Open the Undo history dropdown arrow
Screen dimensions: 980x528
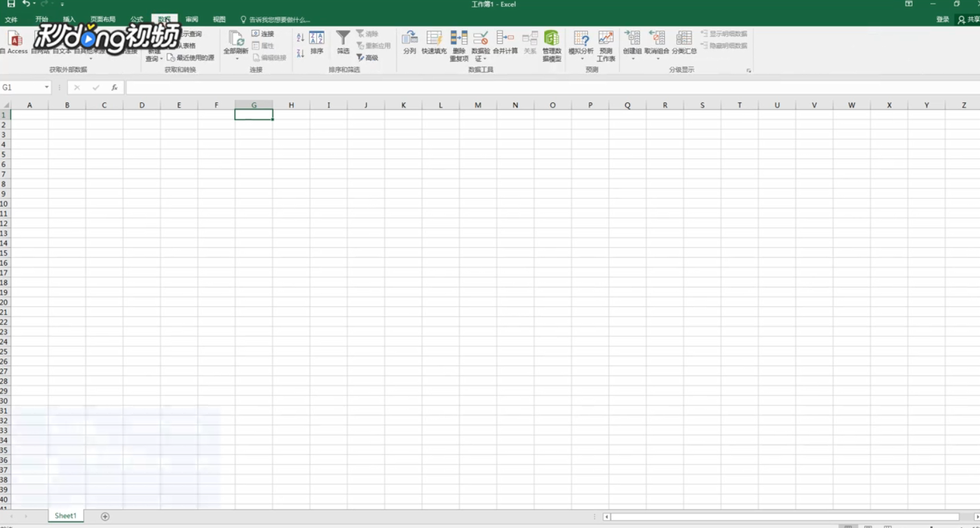[x=34, y=4]
